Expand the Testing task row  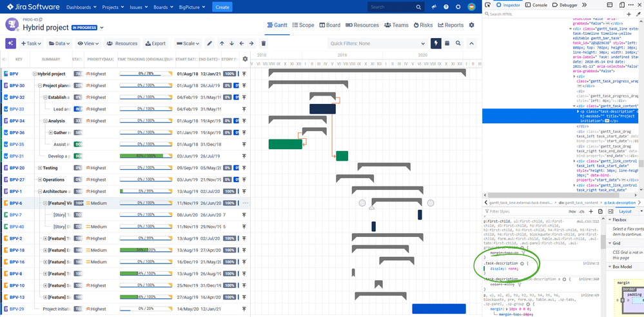40,168
